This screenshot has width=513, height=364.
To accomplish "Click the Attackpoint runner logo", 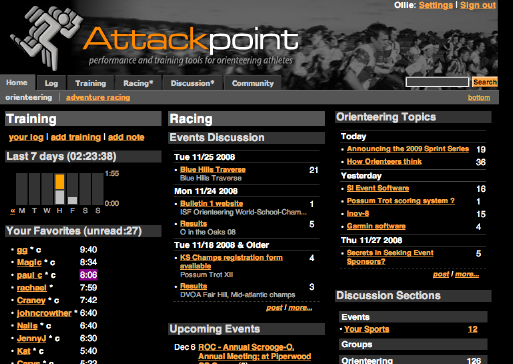I will click(46, 37).
